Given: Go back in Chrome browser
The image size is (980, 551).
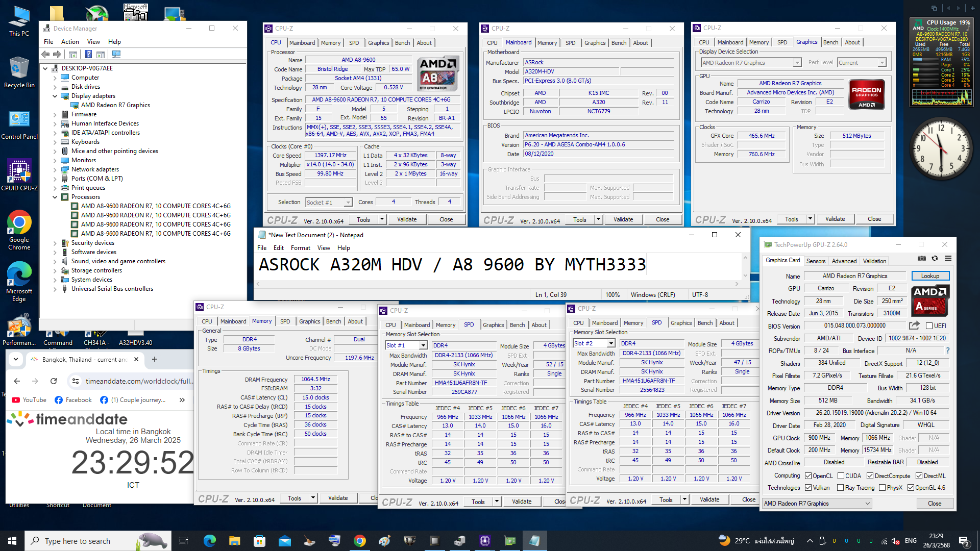Looking at the screenshot, I should [x=17, y=381].
